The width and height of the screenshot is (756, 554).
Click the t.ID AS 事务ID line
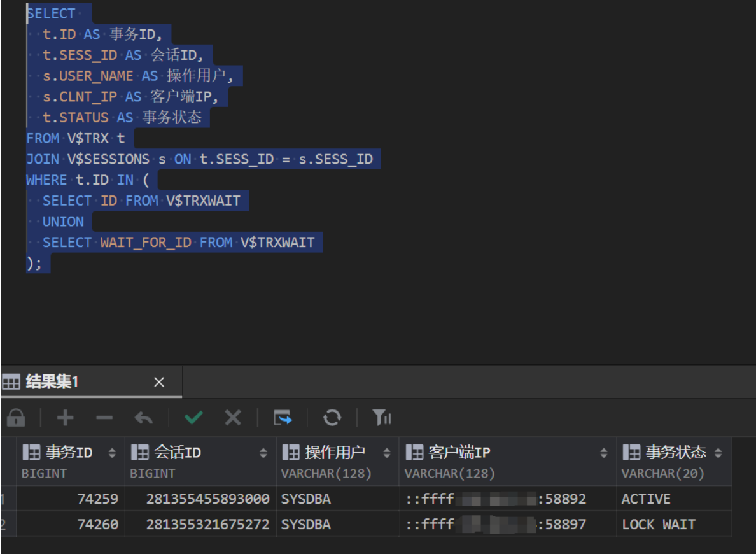[x=102, y=34]
